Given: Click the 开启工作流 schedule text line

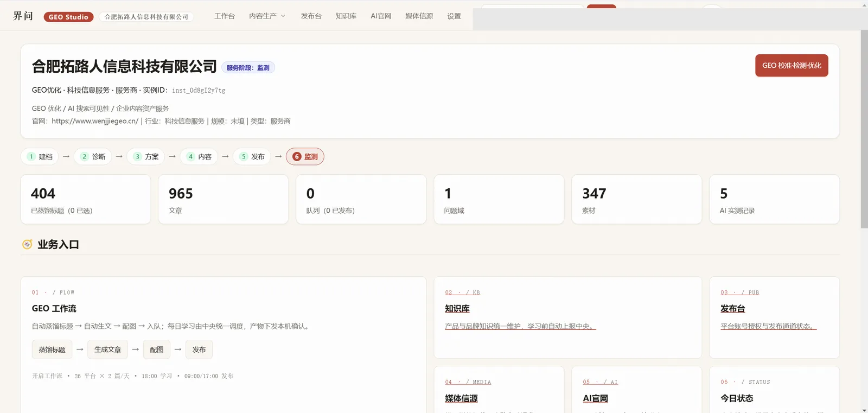Looking at the screenshot, I should point(132,376).
